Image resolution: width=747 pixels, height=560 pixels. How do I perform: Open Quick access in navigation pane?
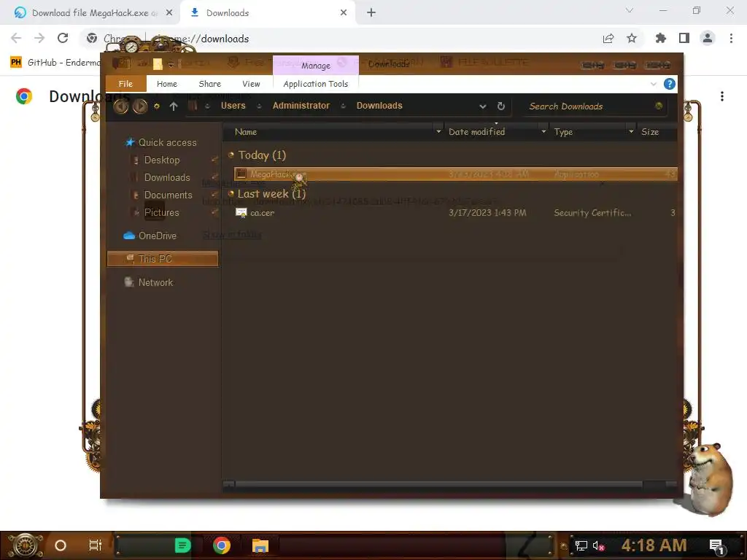(167, 142)
